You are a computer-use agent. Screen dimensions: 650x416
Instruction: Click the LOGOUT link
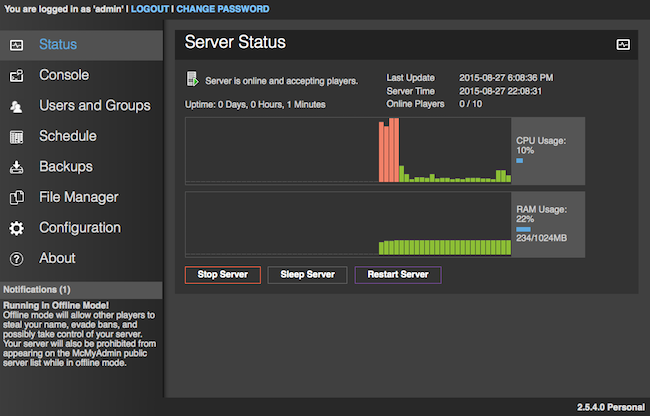click(x=151, y=9)
